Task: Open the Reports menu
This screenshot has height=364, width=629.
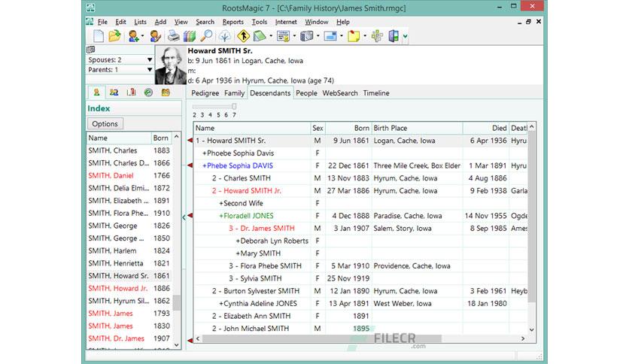Action: click(233, 22)
